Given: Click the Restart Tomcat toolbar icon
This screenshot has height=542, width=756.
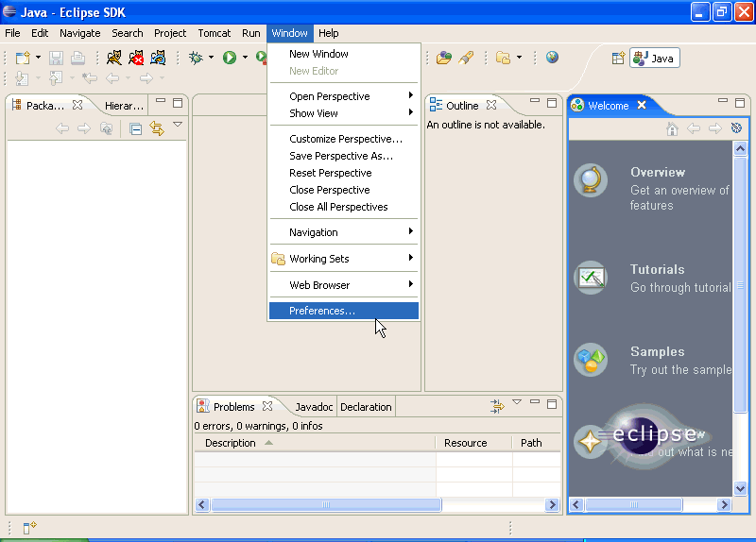Looking at the screenshot, I should [158, 58].
